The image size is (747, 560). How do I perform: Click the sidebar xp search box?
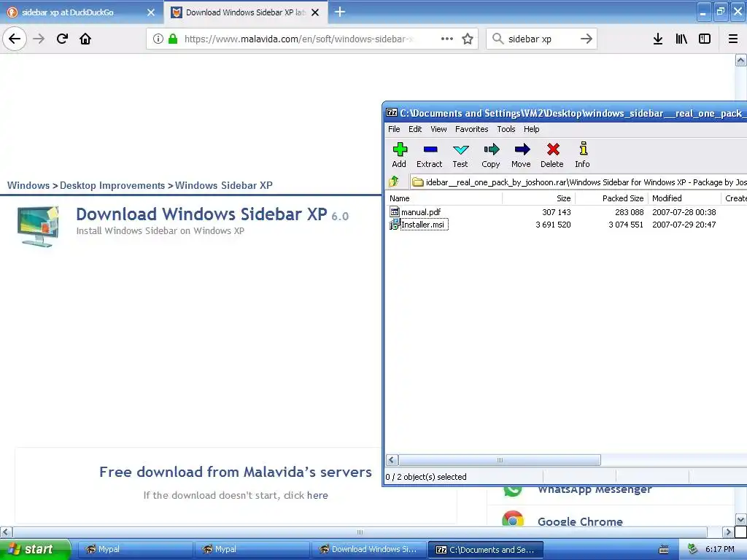point(541,39)
